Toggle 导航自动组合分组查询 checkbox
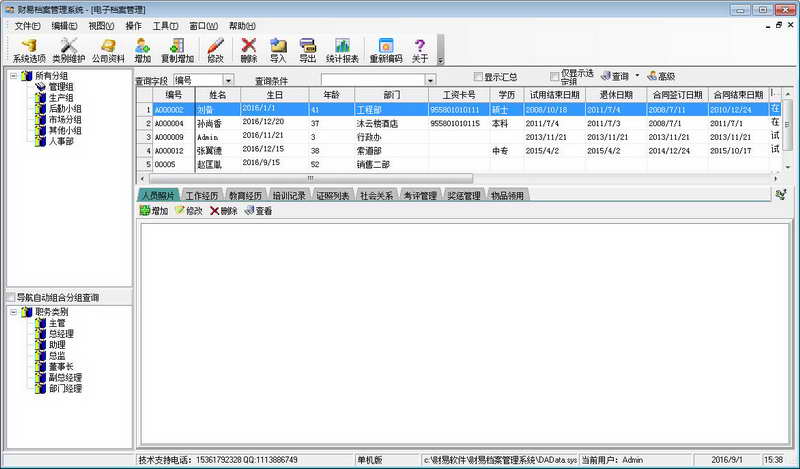Viewport: 800px width, 469px height. [10, 297]
